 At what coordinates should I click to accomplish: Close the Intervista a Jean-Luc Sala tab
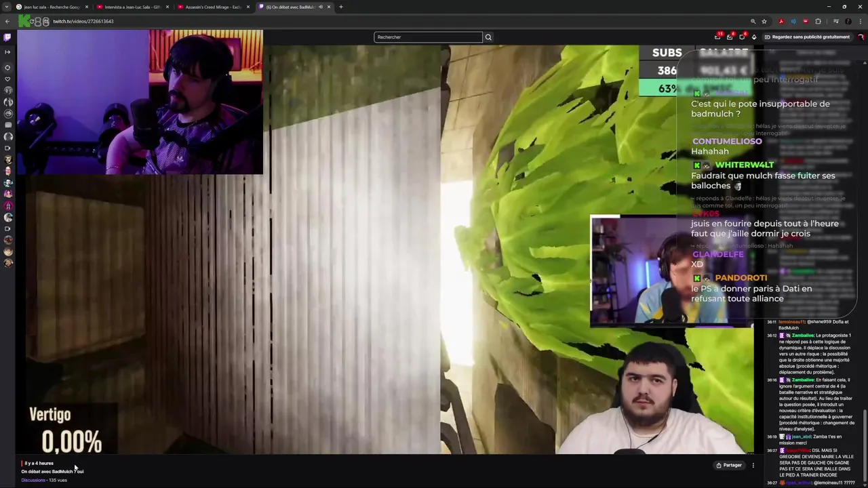pyautogui.click(x=167, y=7)
